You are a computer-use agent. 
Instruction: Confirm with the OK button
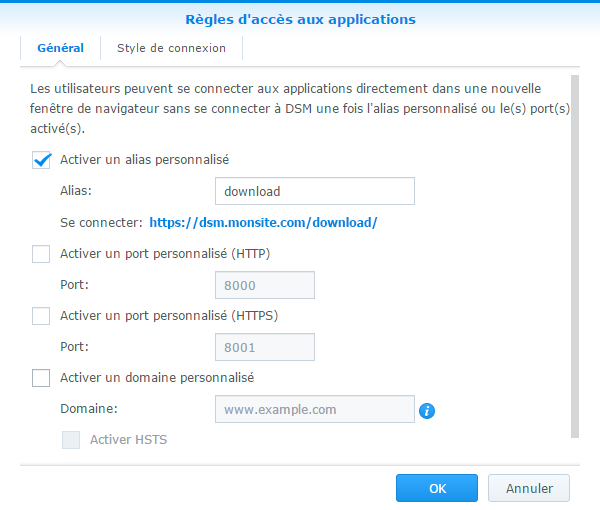pos(437,488)
